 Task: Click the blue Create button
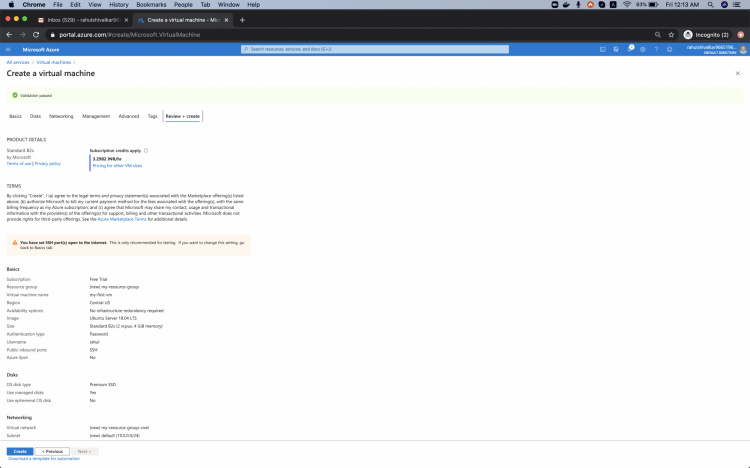click(x=20, y=451)
